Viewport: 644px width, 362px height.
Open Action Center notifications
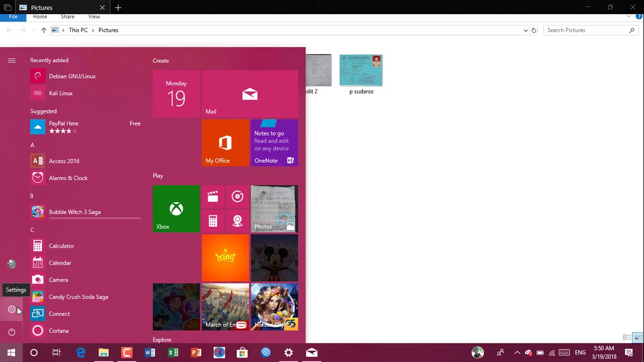[629, 353]
